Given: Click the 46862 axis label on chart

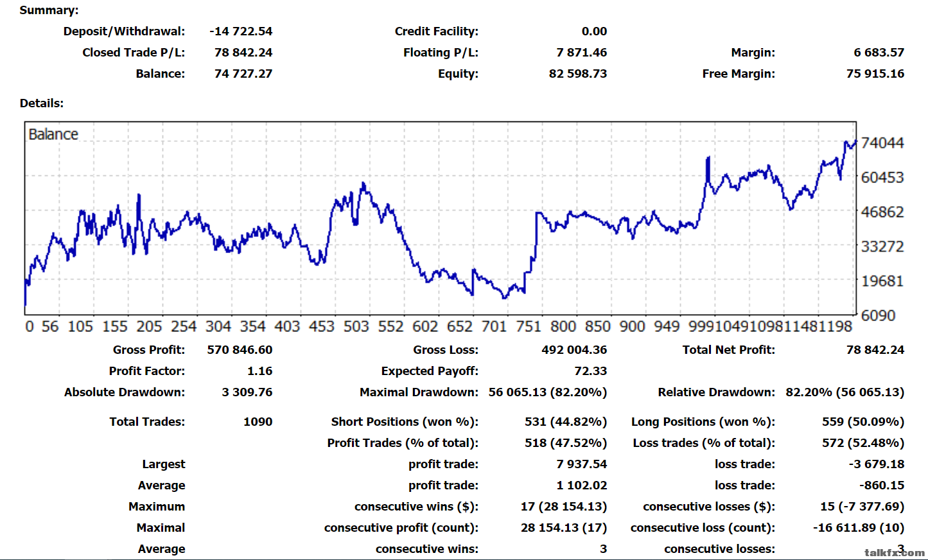Looking at the screenshot, I should click(x=882, y=212).
